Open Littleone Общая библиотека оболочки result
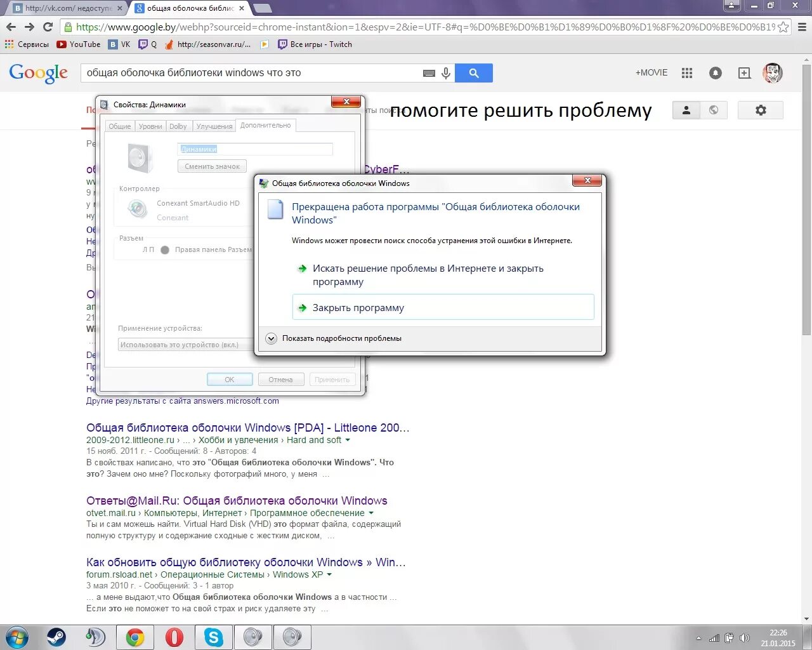Image resolution: width=812 pixels, height=650 pixels. [248, 428]
